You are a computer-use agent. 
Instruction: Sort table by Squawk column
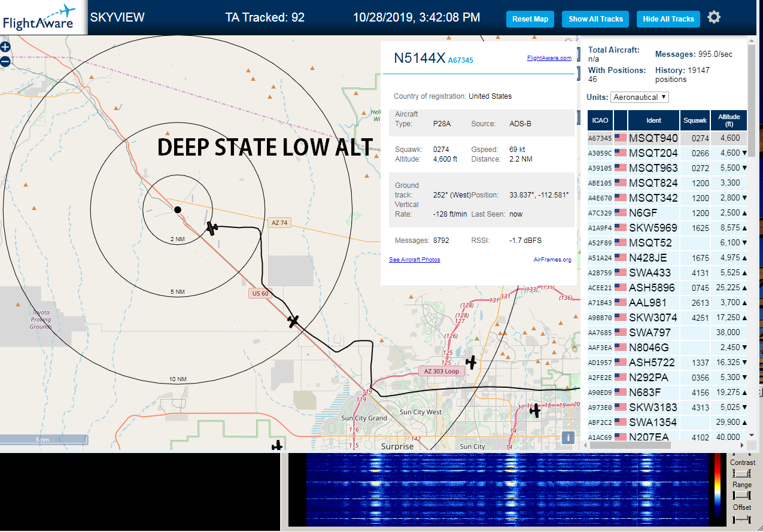click(x=695, y=120)
